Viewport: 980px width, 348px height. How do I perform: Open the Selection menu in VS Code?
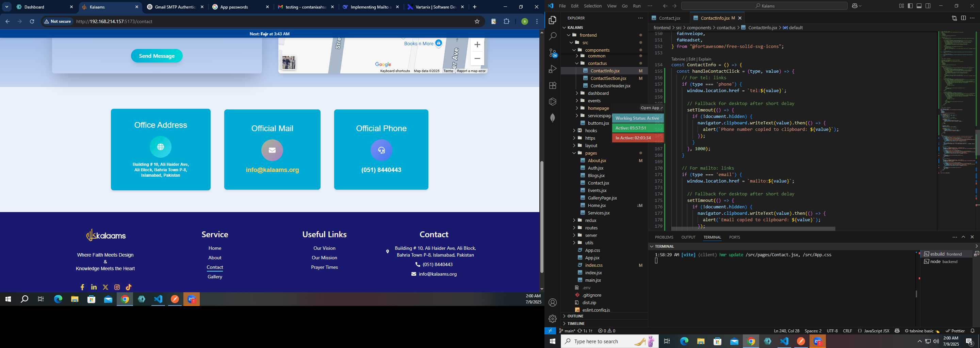[x=592, y=6]
